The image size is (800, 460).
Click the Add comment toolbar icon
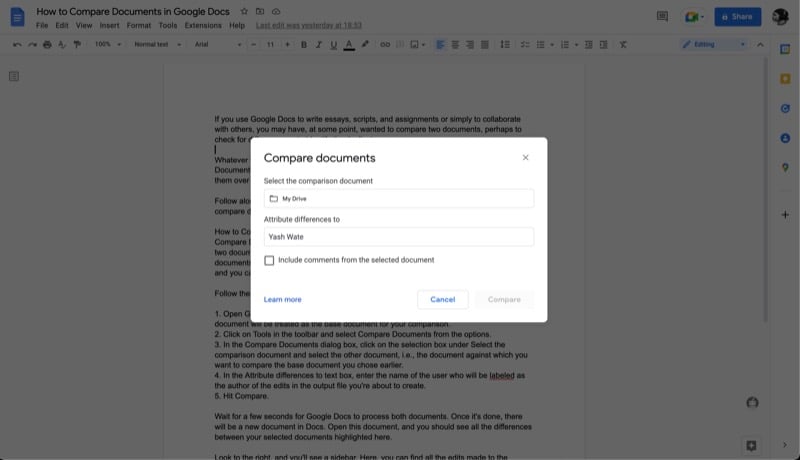click(x=400, y=44)
